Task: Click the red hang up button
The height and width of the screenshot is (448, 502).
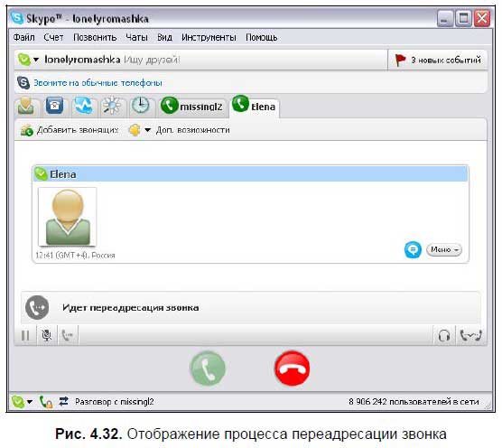Action: click(292, 369)
